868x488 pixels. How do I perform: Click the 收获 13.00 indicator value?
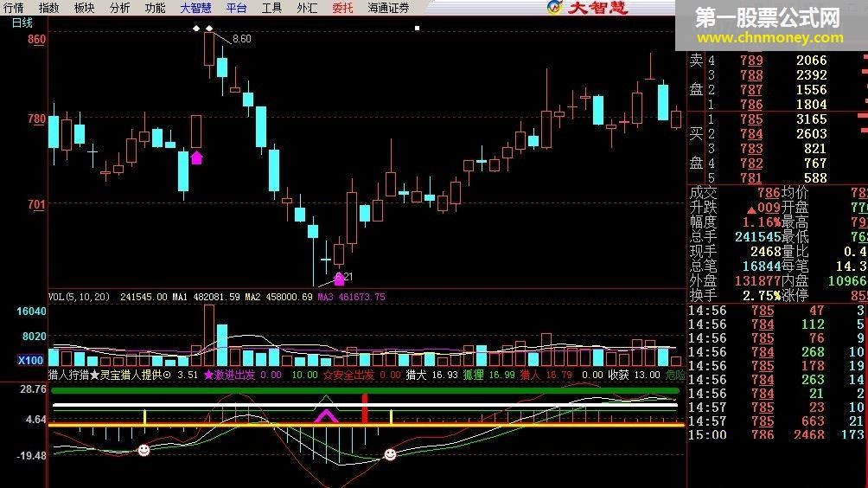coord(634,375)
